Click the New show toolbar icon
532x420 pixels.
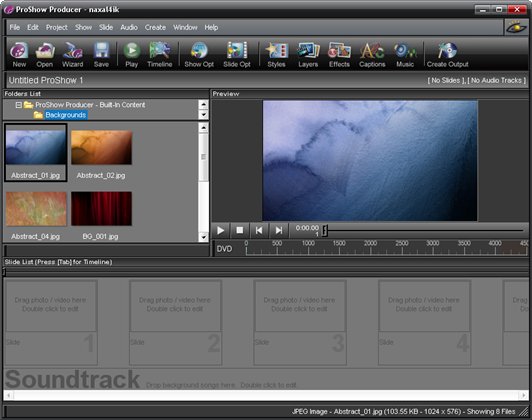[19, 54]
